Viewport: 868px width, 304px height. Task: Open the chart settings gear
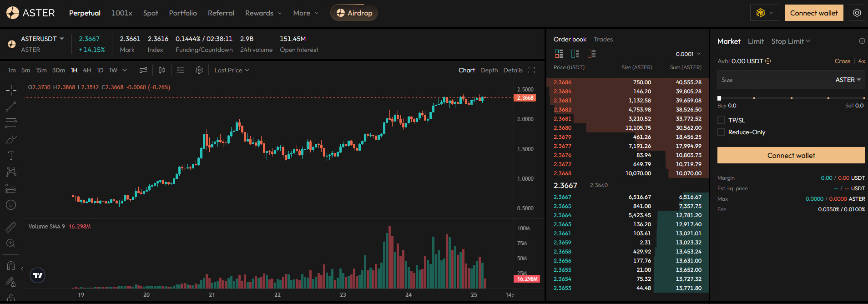click(x=199, y=70)
